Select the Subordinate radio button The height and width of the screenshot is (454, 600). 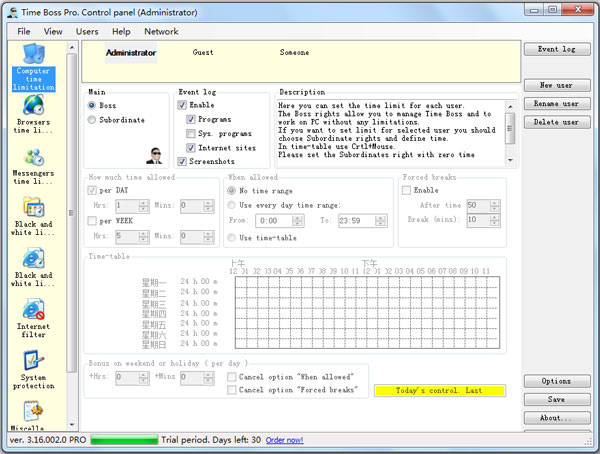pos(94,120)
